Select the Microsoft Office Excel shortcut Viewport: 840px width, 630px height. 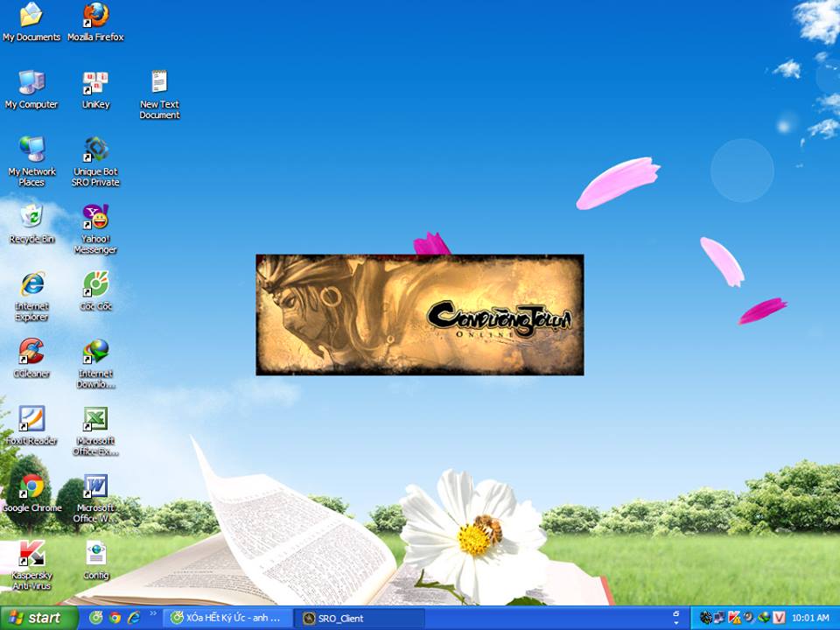tap(95, 430)
